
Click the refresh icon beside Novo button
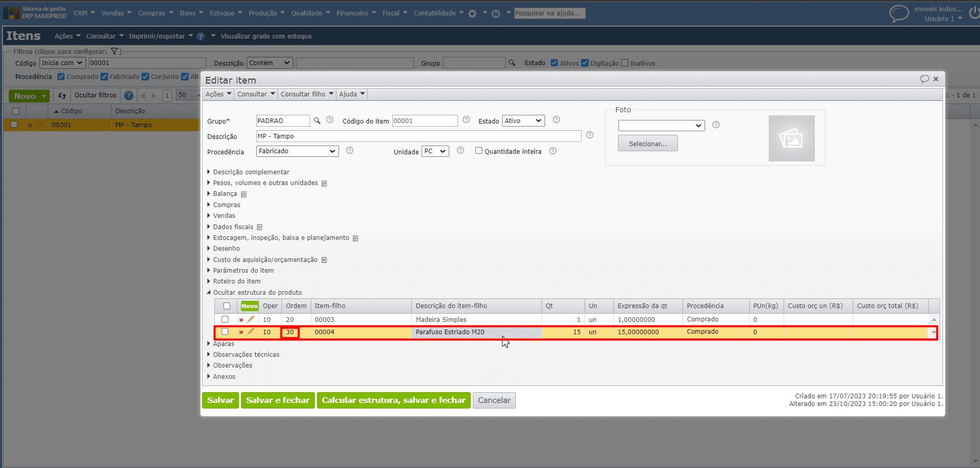click(62, 96)
